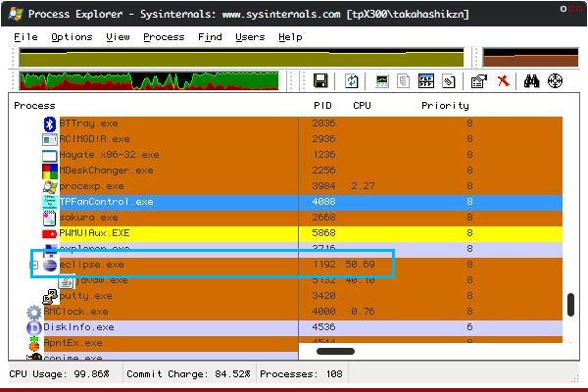Open the Options menu
Screen dimensions: 588x392
coord(72,37)
